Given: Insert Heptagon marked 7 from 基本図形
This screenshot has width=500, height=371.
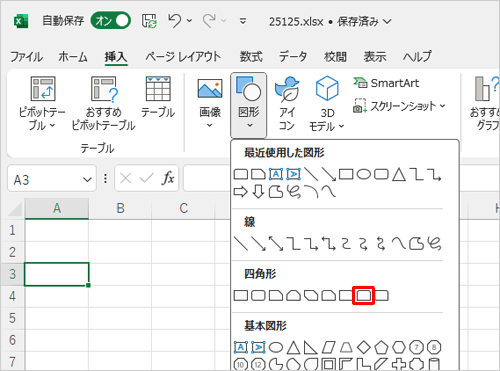Looking at the screenshot, I should pos(416,347).
